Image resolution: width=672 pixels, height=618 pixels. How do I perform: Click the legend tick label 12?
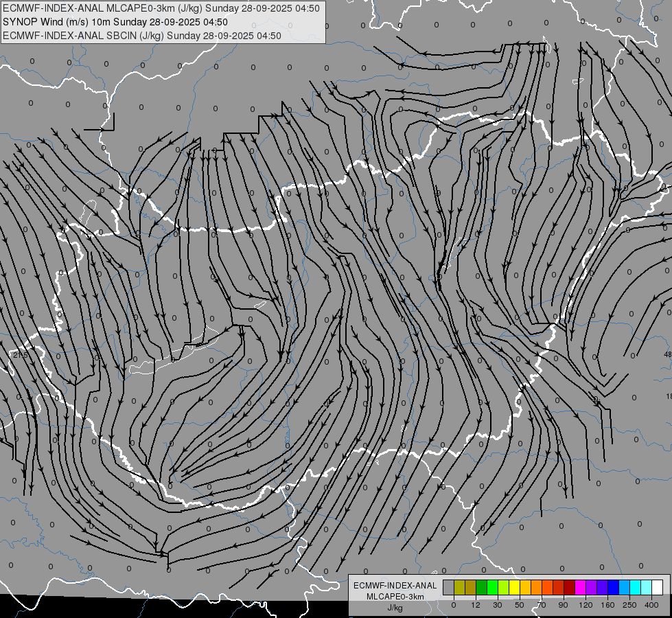[476, 605]
